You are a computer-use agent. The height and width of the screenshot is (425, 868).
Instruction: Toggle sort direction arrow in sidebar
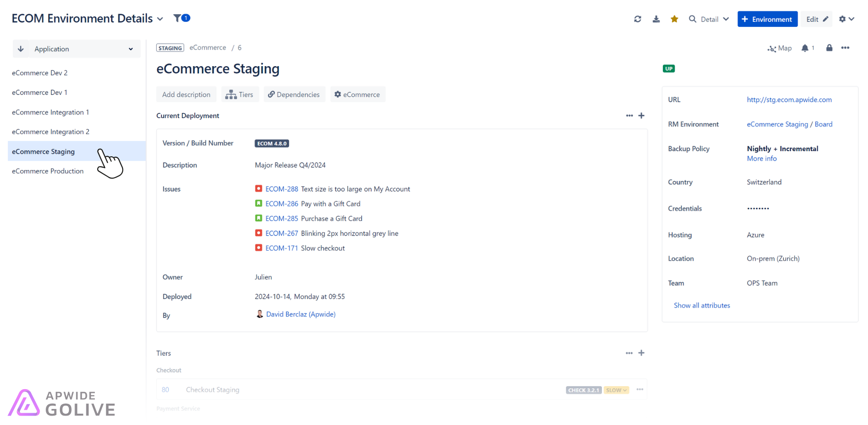(x=21, y=49)
